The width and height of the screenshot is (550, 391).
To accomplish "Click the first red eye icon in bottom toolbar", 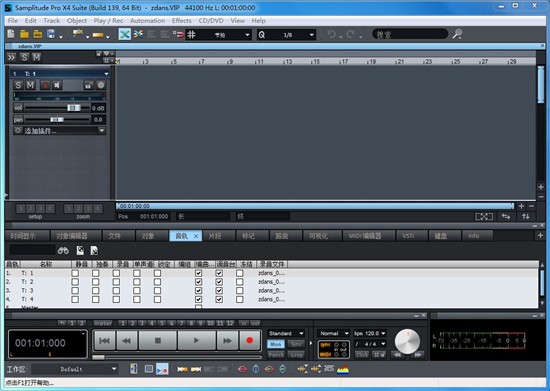I will coord(242,369).
